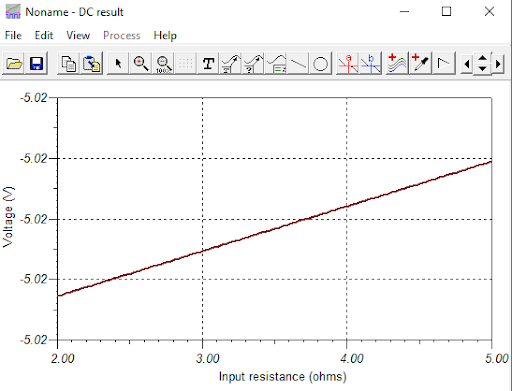Select the arrow pointer tool
Viewport: 512px width, 391px height.
tap(118, 63)
